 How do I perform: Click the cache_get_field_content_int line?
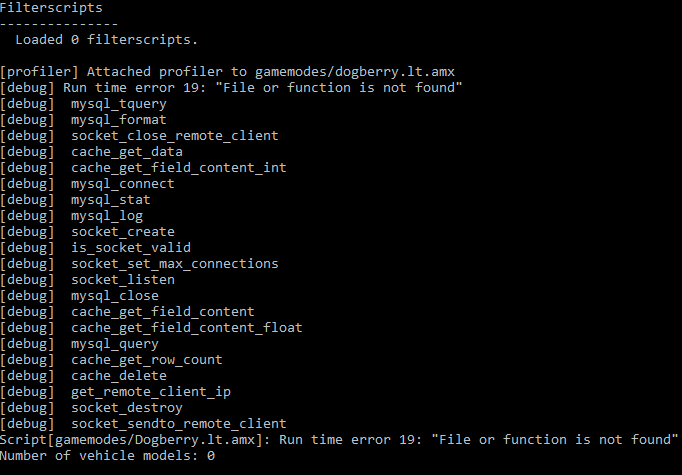(143, 168)
